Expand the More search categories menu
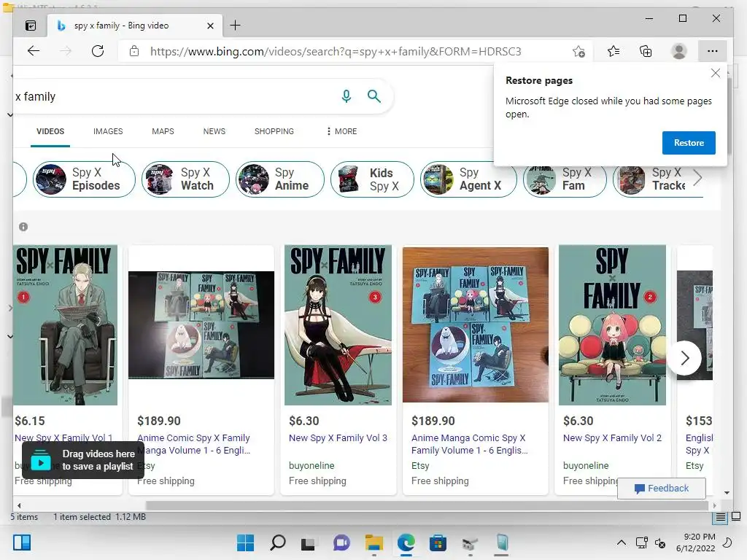The width and height of the screenshot is (747, 560). point(341,131)
